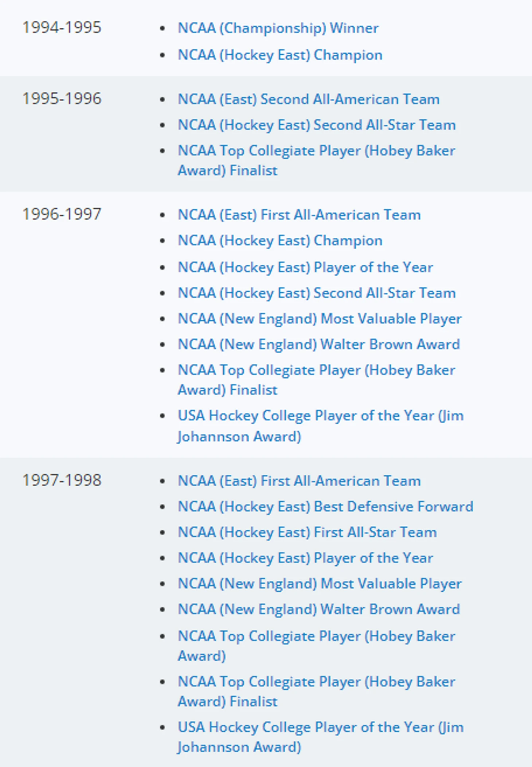
Task: Open 1997-1998 USA Hockey College Player link
Action: (x=320, y=728)
